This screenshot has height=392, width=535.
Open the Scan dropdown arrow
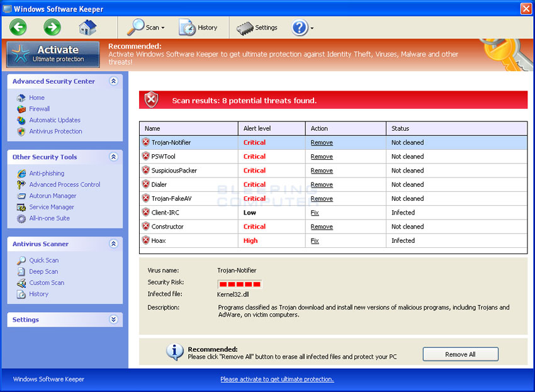coord(163,28)
